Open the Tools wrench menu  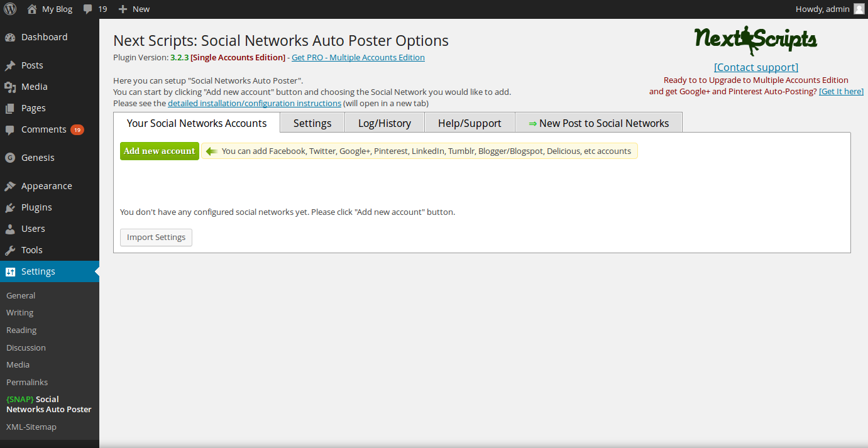point(31,250)
